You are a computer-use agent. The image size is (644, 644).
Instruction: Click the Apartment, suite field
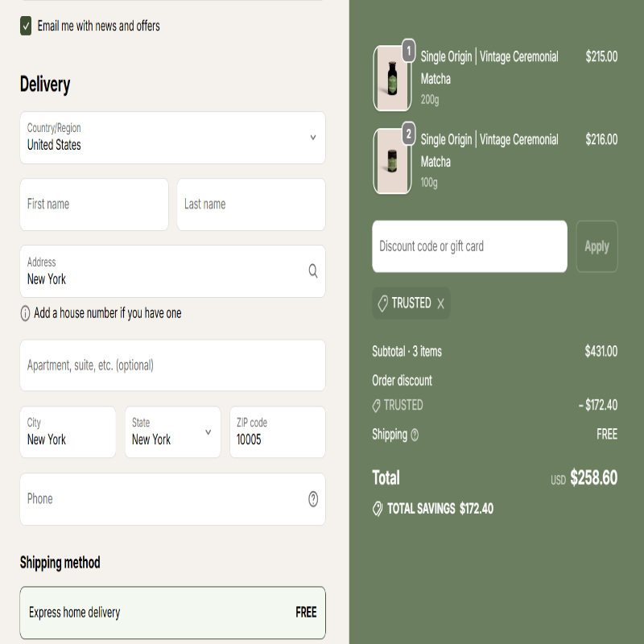(x=172, y=365)
